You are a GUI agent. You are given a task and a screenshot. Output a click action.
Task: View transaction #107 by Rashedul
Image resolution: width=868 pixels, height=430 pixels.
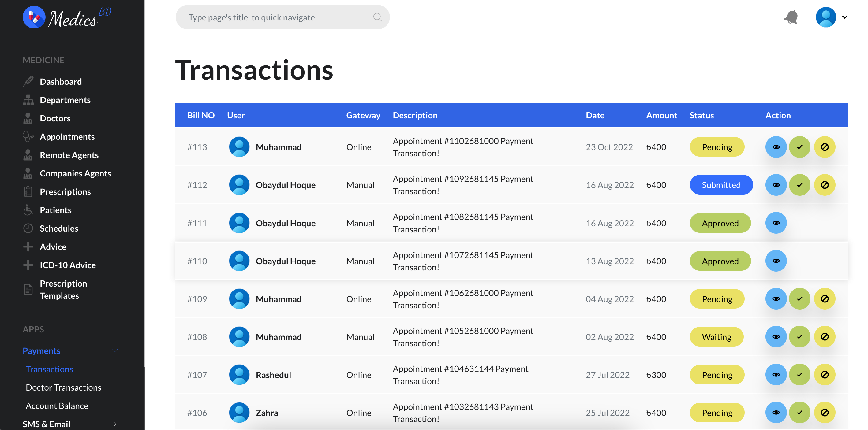[x=776, y=375]
